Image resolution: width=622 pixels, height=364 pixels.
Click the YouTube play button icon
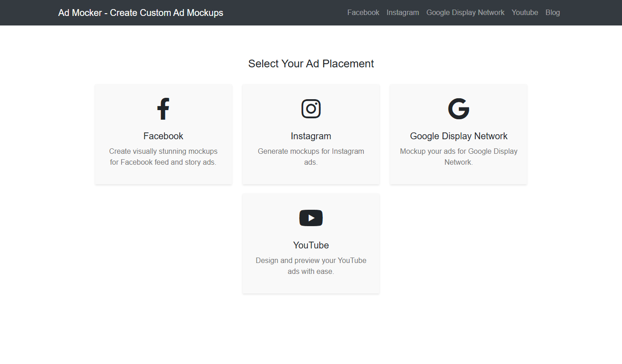311,218
